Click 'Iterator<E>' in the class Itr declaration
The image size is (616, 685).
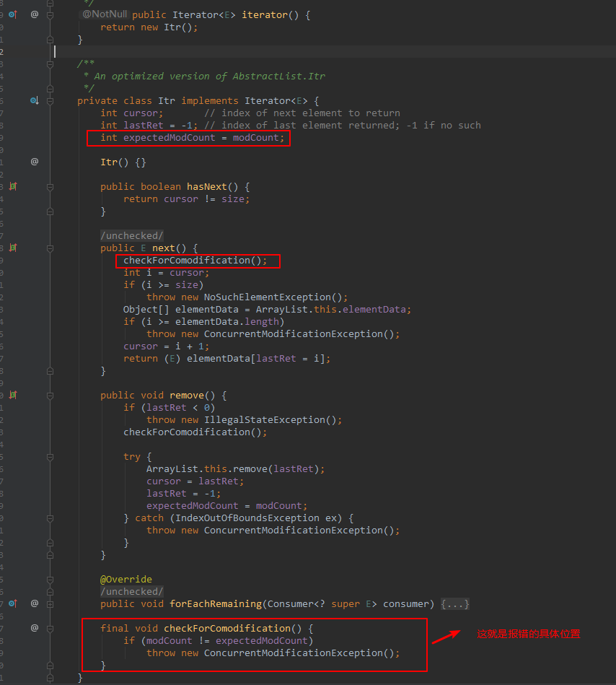(276, 100)
